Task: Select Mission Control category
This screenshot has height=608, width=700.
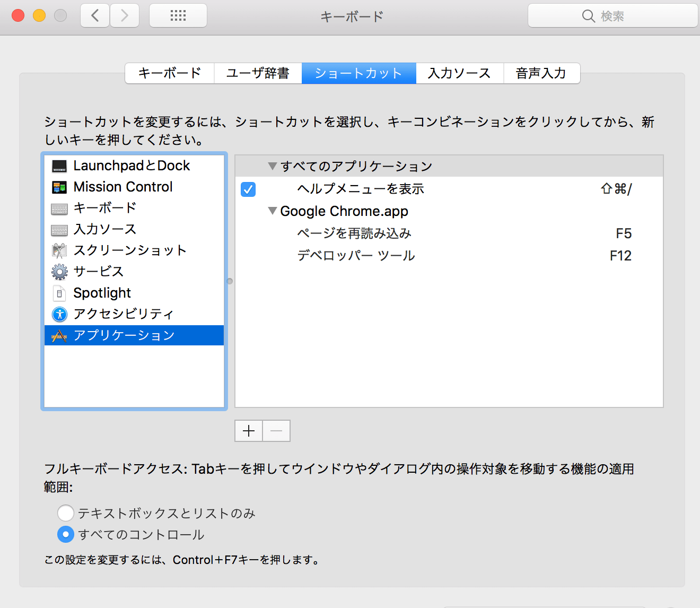Action: [x=134, y=187]
